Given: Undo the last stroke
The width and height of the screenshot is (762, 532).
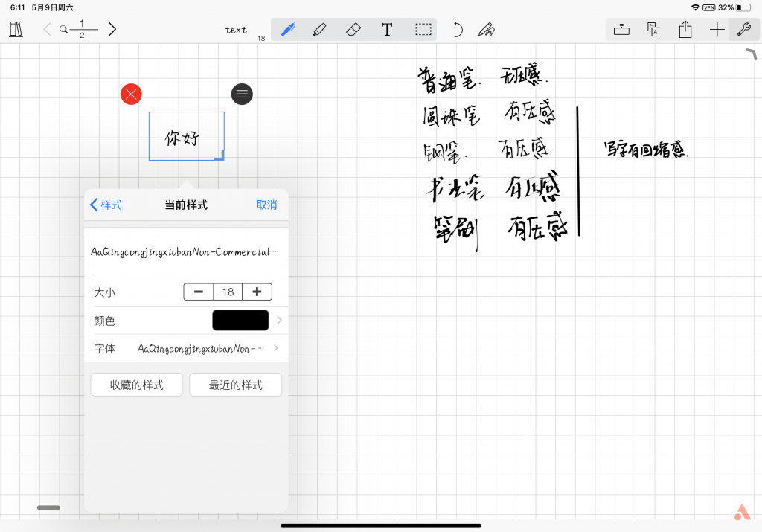Looking at the screenshot, I should (457, 29).
